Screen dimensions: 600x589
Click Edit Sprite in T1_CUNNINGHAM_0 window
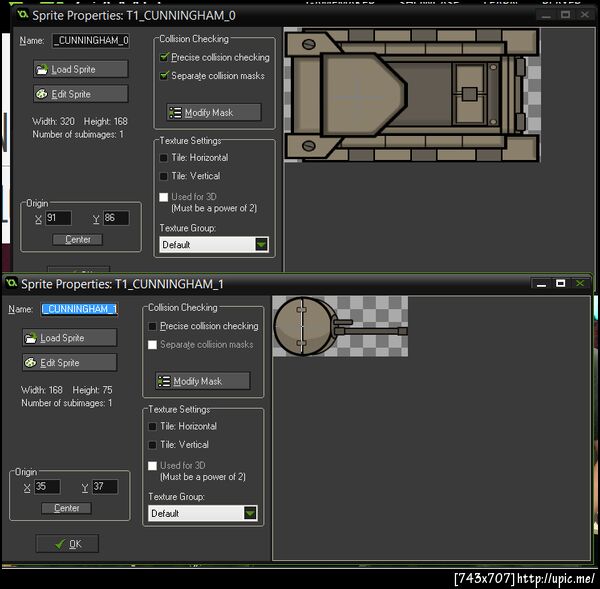click(x=81, y=94)
